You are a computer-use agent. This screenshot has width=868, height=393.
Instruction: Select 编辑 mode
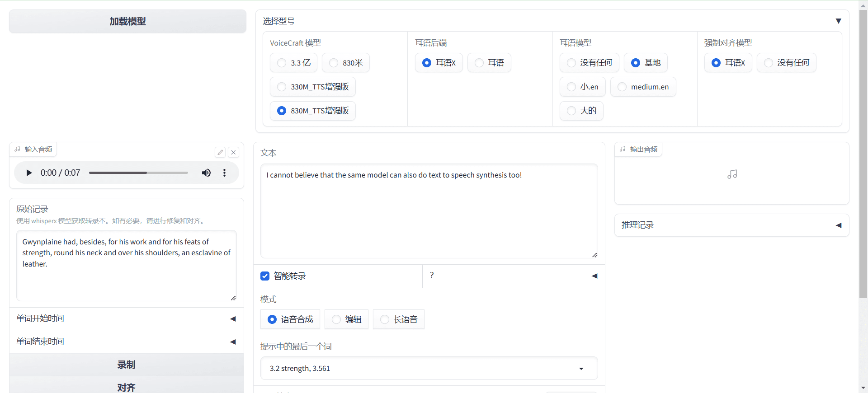(x=346, y=319)
